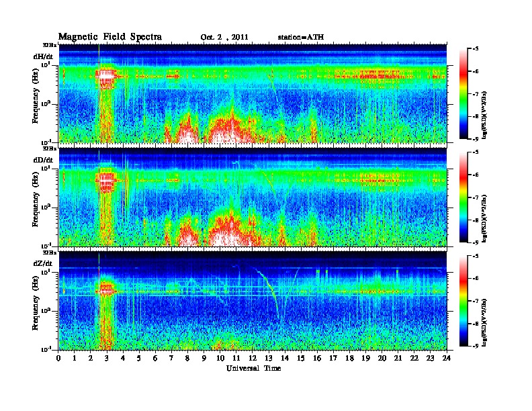Image resolution: width=532 pixels, height=411 pixels.
Task: Click hour tick label '17' on time axis
Action: tap(333, 358)
